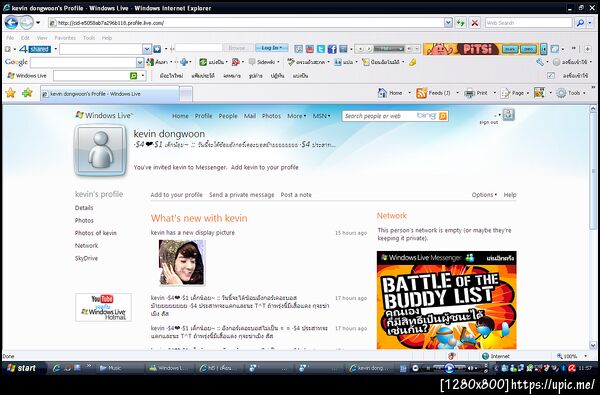600x395 pixels.
Task: Click the sign out link
Action: click(x=489, y=122)
